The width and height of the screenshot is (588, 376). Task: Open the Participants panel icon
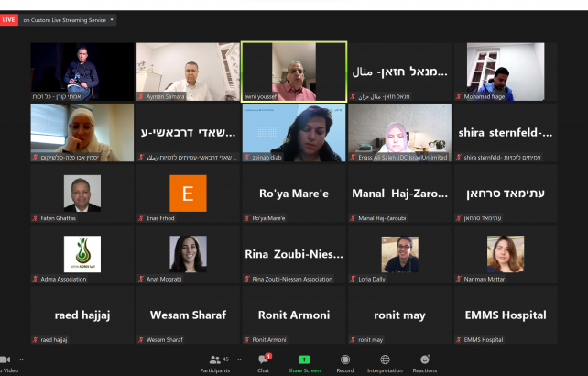coord(215,359)
